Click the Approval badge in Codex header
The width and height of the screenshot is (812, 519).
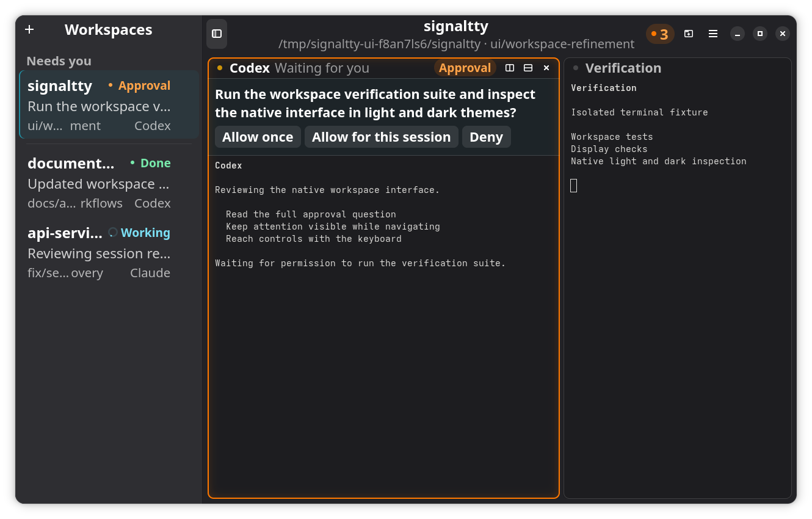point(465,68)
